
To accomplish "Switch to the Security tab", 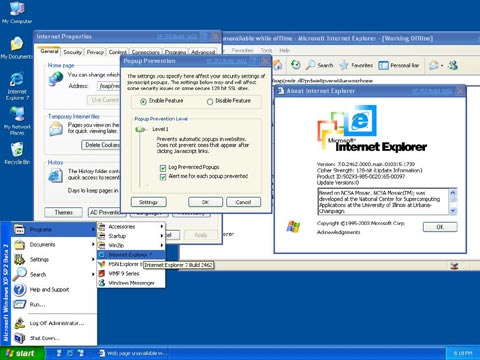I will tap(72, 52).
